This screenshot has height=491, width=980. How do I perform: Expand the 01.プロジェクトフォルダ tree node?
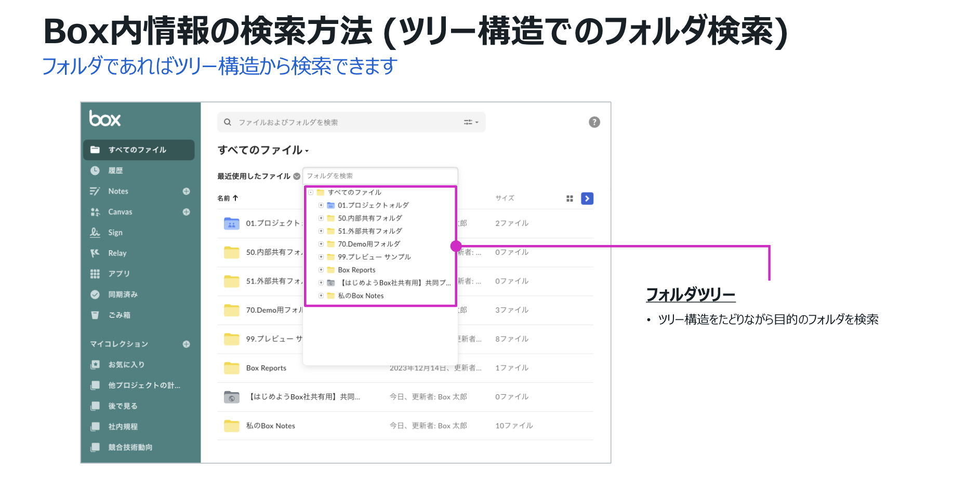pos(321,205)
